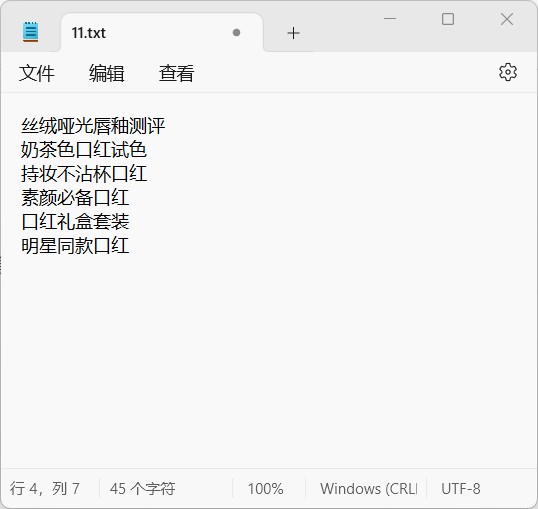Place cursor in line 丝绒哑光唇釉测评
Image resolution: width=538 pixels, height=509 pixels.
pos(93,126)
